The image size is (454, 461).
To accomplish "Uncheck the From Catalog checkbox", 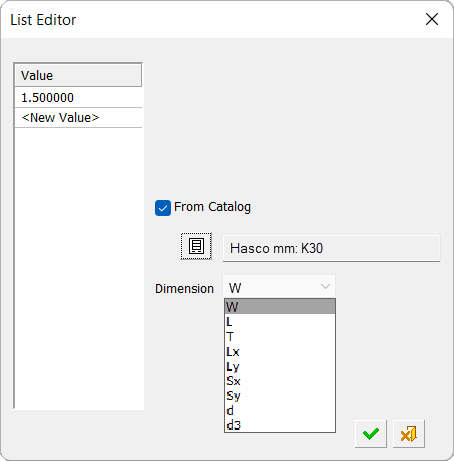I will pyautogui.click(x=163, y=208).
